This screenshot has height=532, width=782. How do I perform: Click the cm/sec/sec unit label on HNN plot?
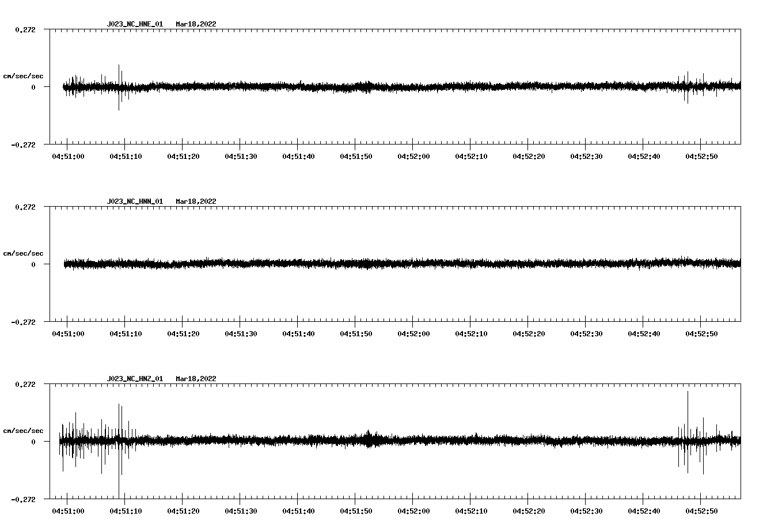pos(23,253)
